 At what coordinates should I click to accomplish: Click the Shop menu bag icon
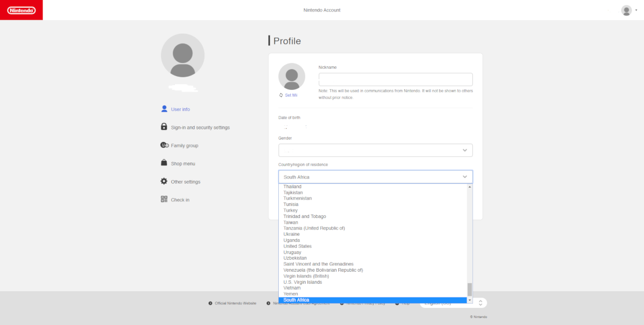pos(164,163)
